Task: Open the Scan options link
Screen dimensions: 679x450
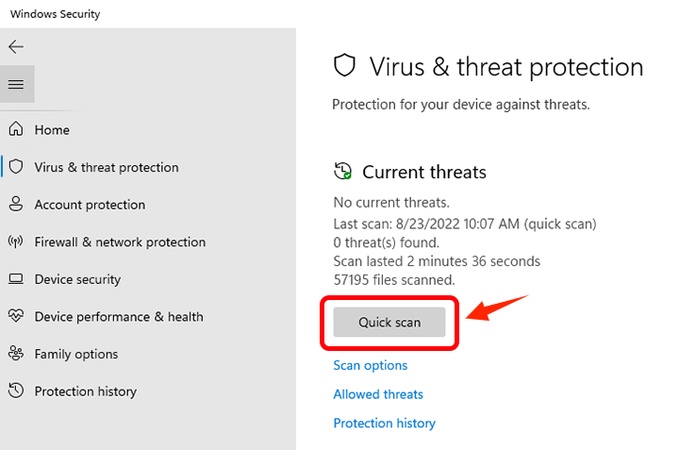Action: (x=370, y=366)
